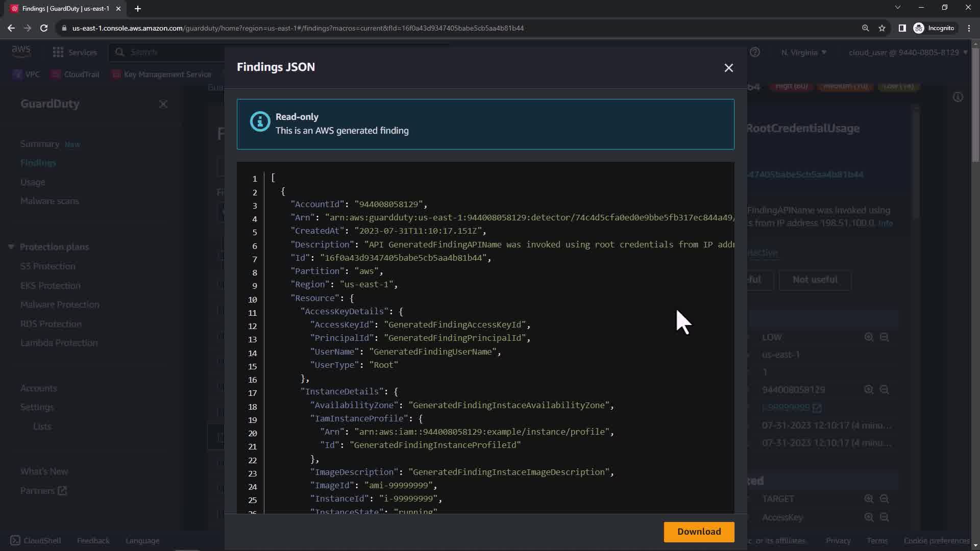Collapse the Protection plans section
Screen dimensions: 980x551
tap(11, 247)
